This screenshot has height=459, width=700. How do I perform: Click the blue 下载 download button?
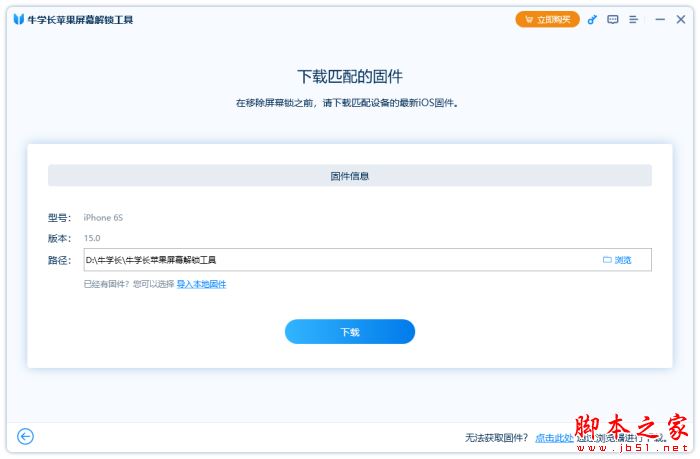pyautogui.click(x=350, y=332)
